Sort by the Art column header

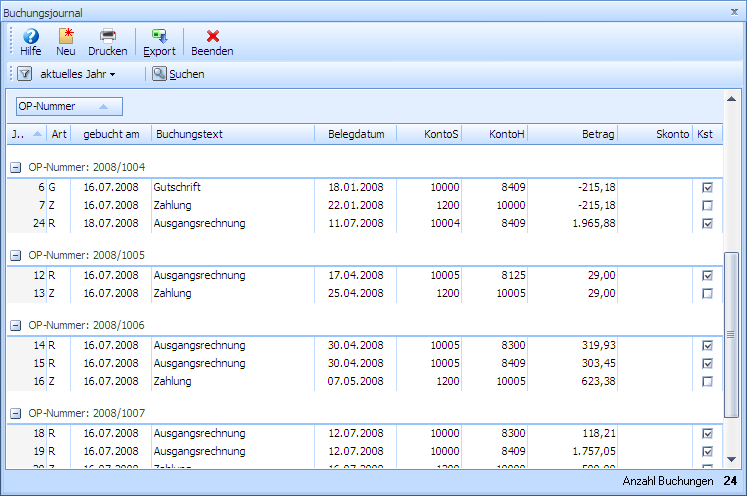(59, 134)
